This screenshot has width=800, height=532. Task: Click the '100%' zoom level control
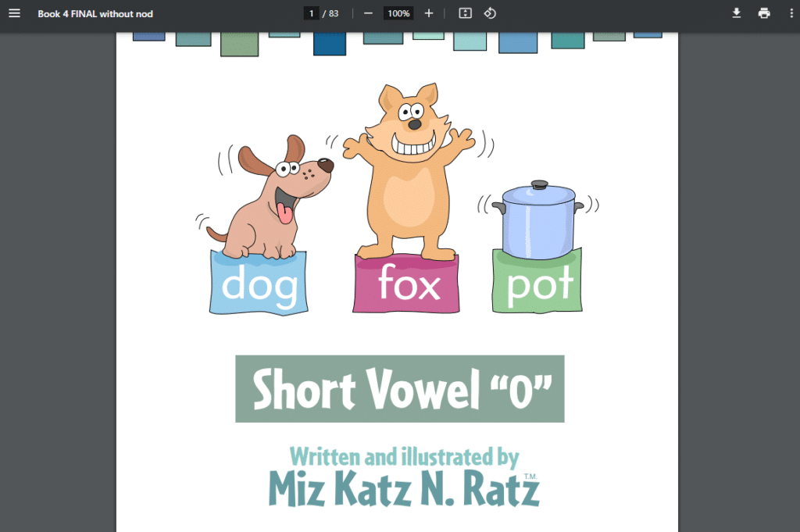[x=398, y=13]
